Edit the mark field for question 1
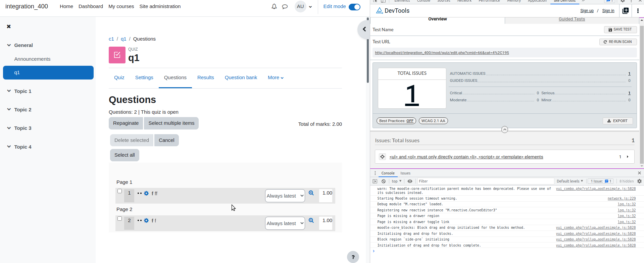The width and height of the screenshot is (644, 263). tap(326, 196)
